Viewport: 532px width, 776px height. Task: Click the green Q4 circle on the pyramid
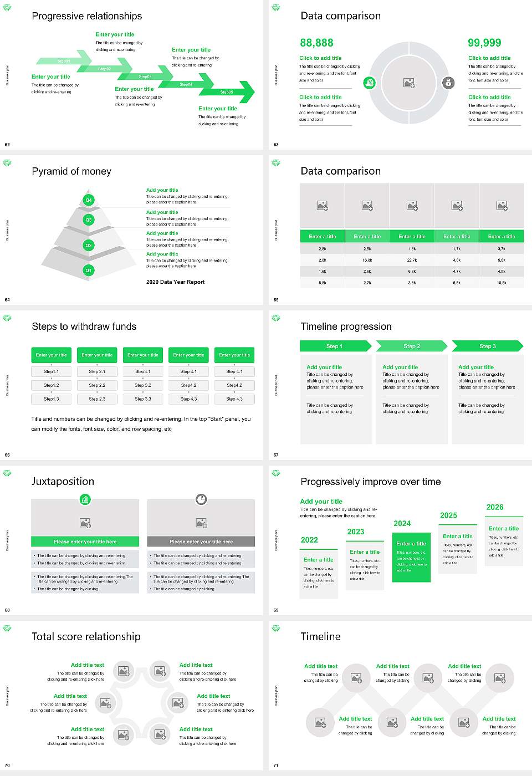point(89,200)
